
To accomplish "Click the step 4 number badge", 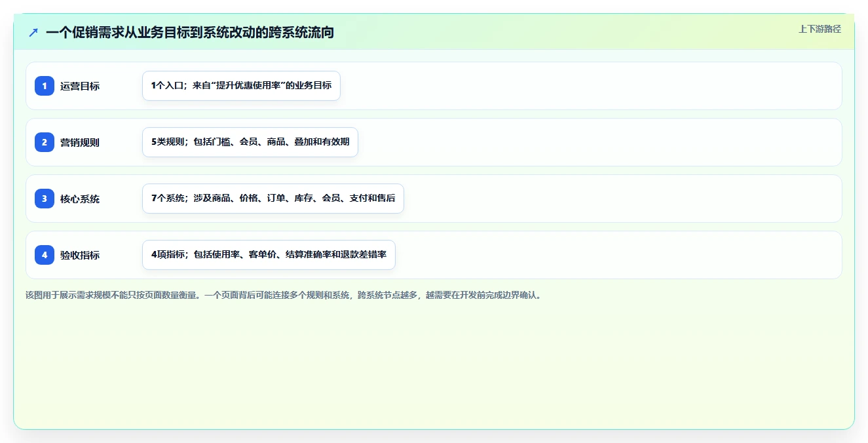I will (45, 255).
